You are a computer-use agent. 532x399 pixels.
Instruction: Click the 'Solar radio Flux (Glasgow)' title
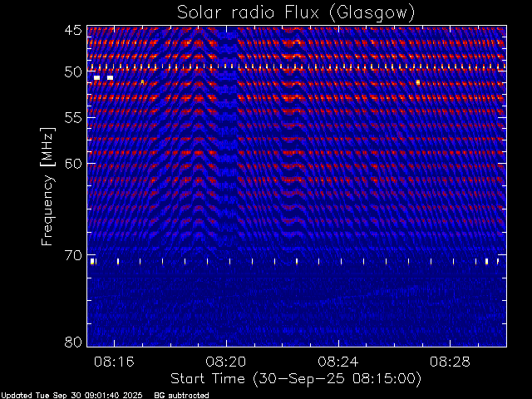[296, 13]
